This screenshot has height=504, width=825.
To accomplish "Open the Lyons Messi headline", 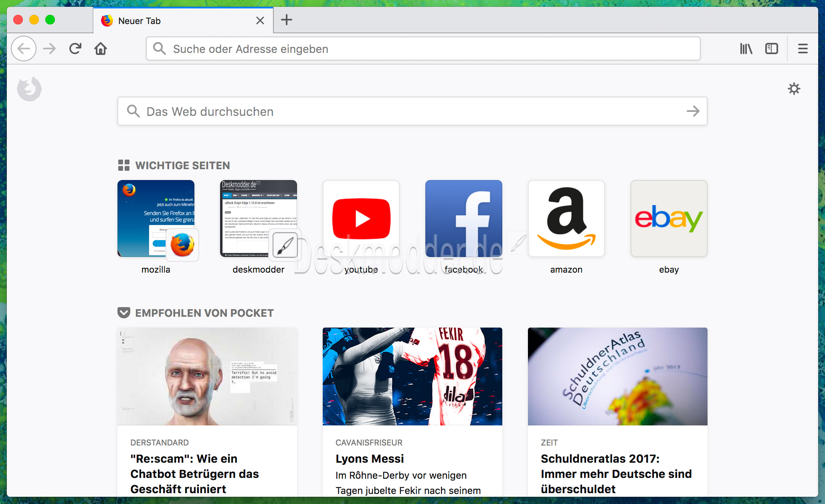I will click(x=370, y=459).
